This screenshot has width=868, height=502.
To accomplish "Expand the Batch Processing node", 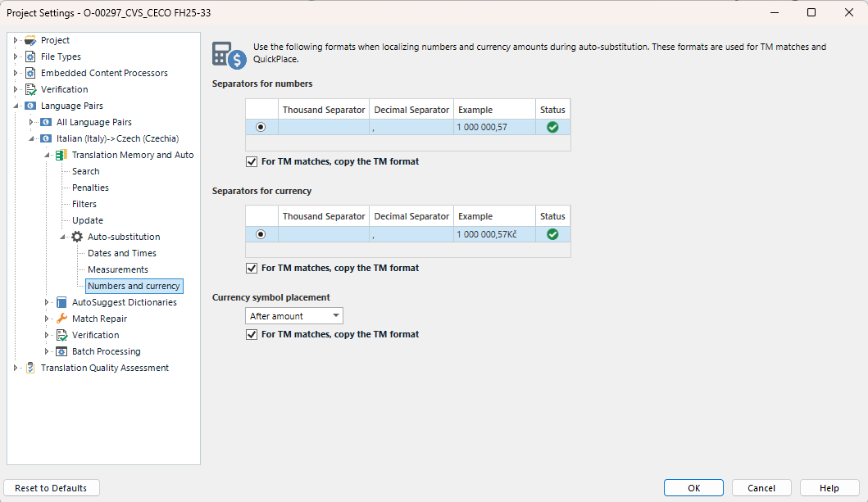I will point(47,351).
